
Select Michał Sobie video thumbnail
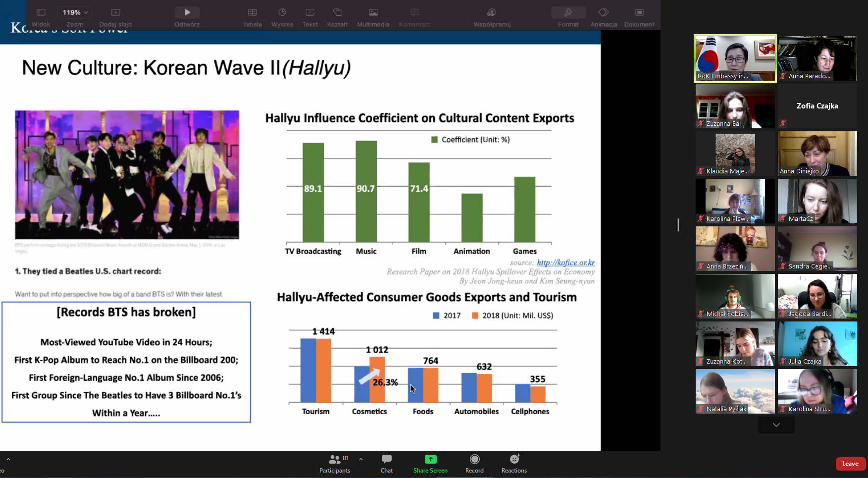point(735,296)
